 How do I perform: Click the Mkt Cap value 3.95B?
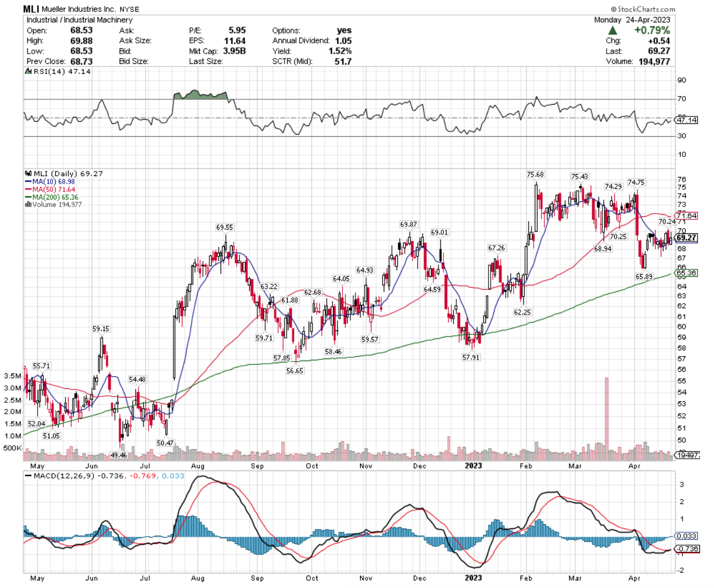tap(234, 51)
